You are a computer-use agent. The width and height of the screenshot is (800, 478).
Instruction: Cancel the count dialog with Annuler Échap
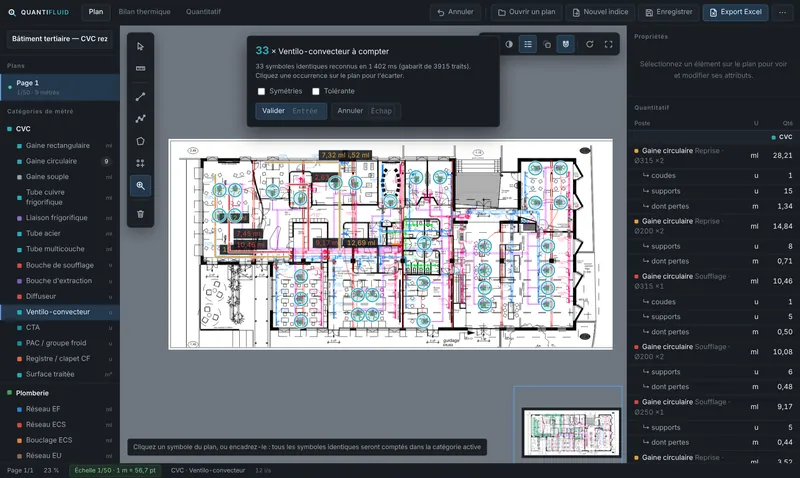(x=366, y=111)
